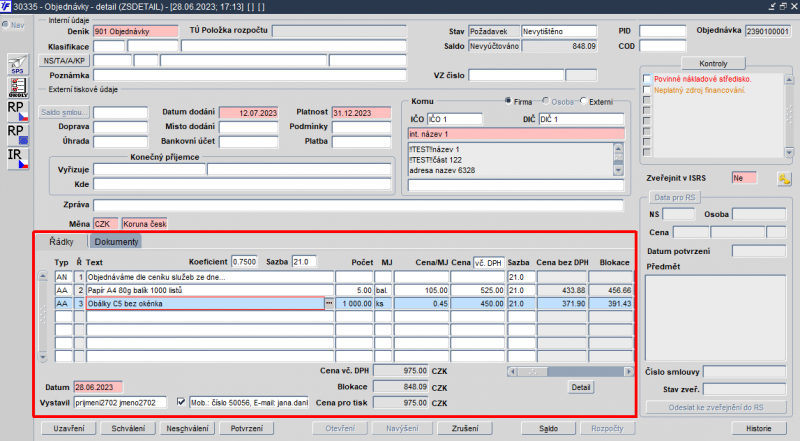
Task: Click the NS/TA/A/KP button
Action: 64,61
